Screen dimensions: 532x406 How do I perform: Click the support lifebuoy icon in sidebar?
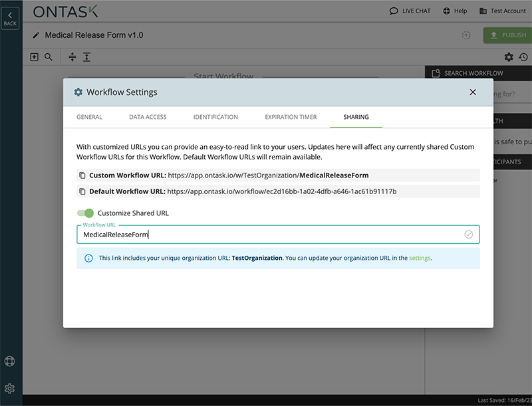pyautogui.click(x=9, y=361)
